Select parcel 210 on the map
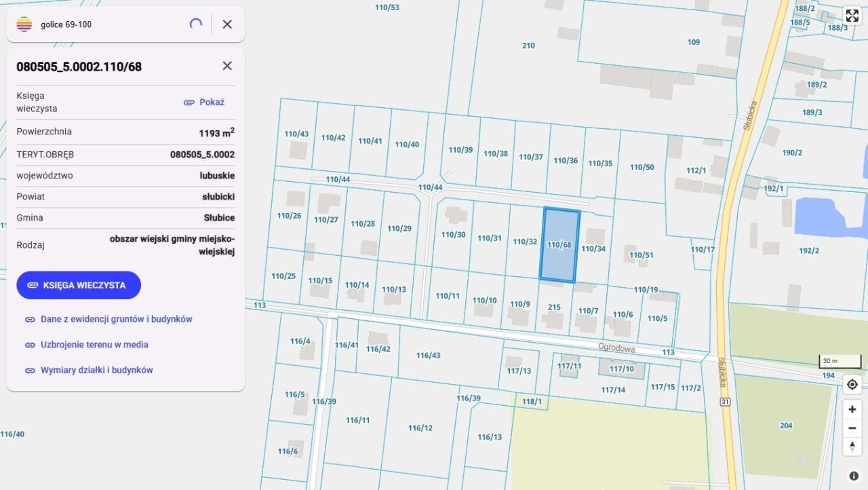Viewport: 868px width, 490px height. [x=528, y=45]
